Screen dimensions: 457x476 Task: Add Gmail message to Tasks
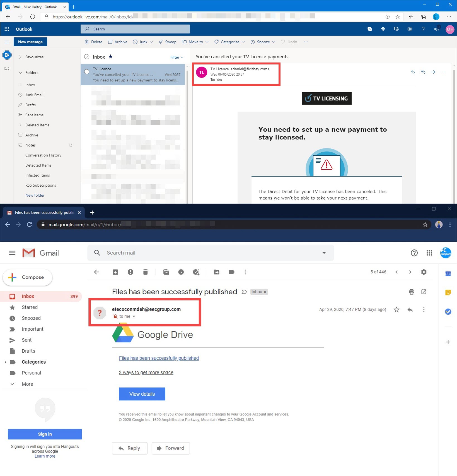pyautogui.click(x=196, y=272)
